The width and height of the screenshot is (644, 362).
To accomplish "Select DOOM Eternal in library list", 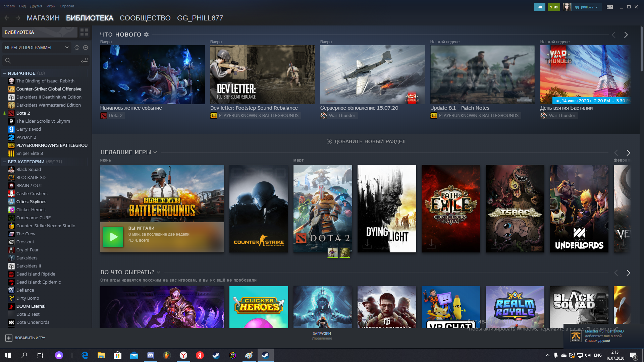I will 31,306.
